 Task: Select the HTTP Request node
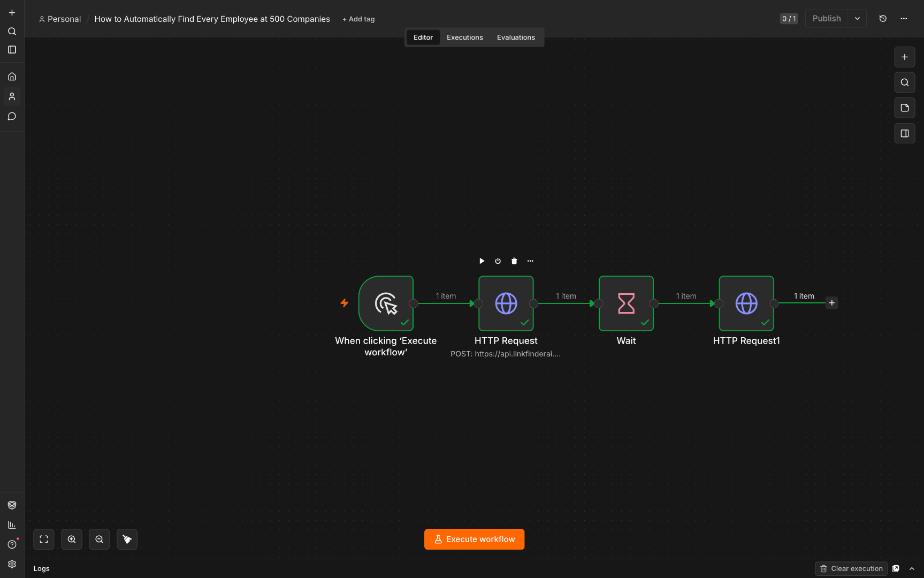506,303
